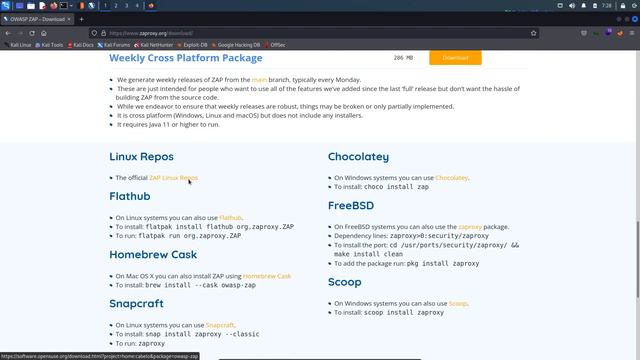Screen dimensions: 640x360
Task: Open the Exploit-DB bookmark
Action: pyautogui.click(x=192, y=45)
